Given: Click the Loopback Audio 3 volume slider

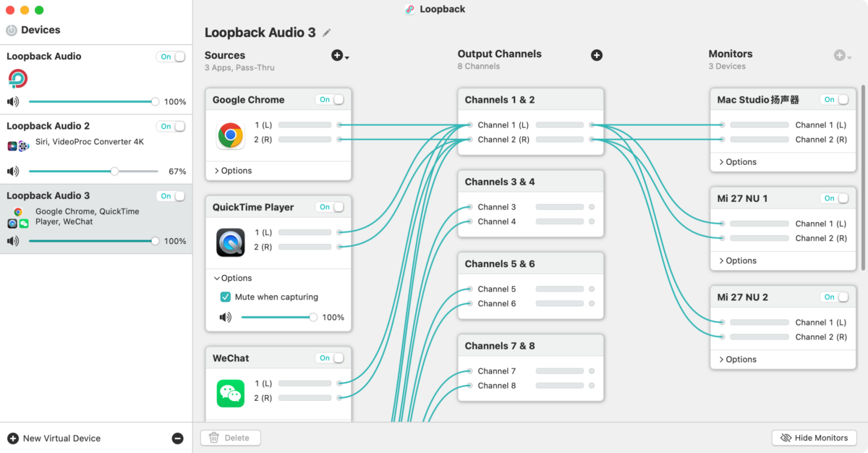Looking at the screenshot, I should pyautogui.click(x=93, y=241).
